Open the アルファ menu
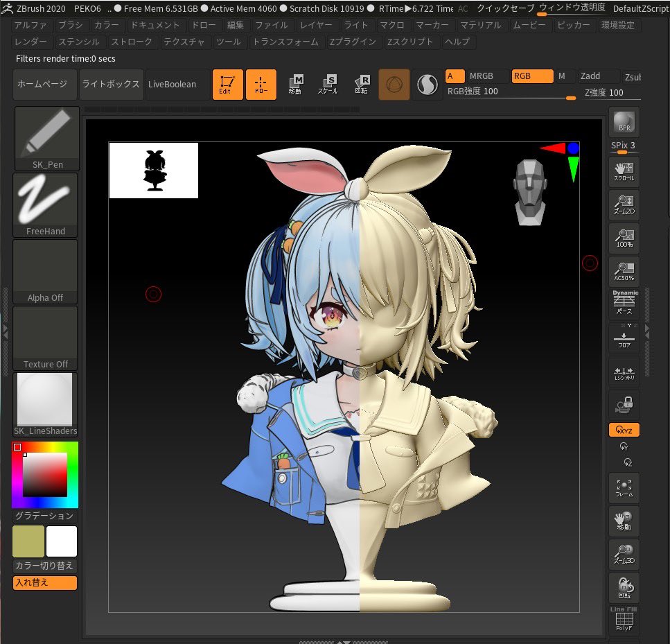670x644 pixels. point(30,25)
